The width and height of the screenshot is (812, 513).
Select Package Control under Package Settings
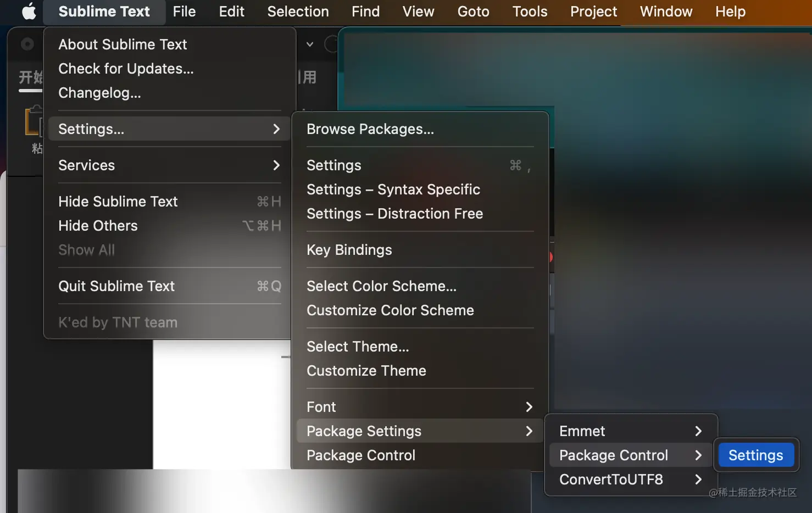[x=420, y=455]
